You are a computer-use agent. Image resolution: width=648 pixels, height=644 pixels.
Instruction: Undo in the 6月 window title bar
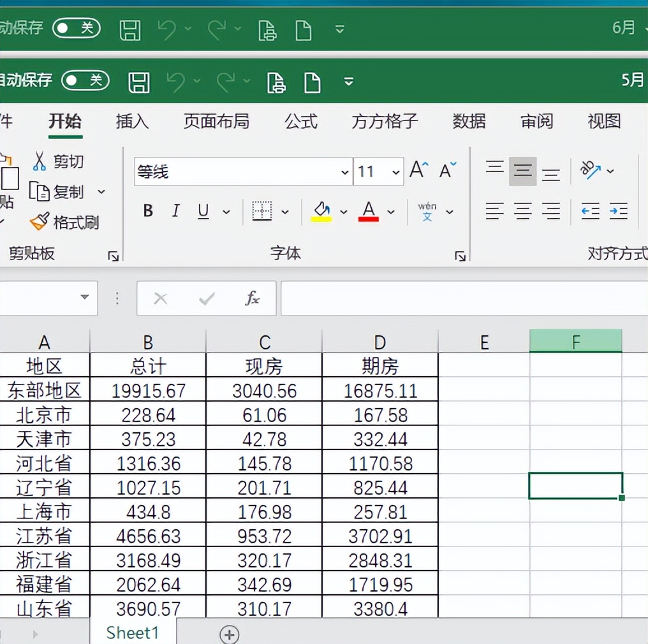pyautogui.click(x=167, y=30)
